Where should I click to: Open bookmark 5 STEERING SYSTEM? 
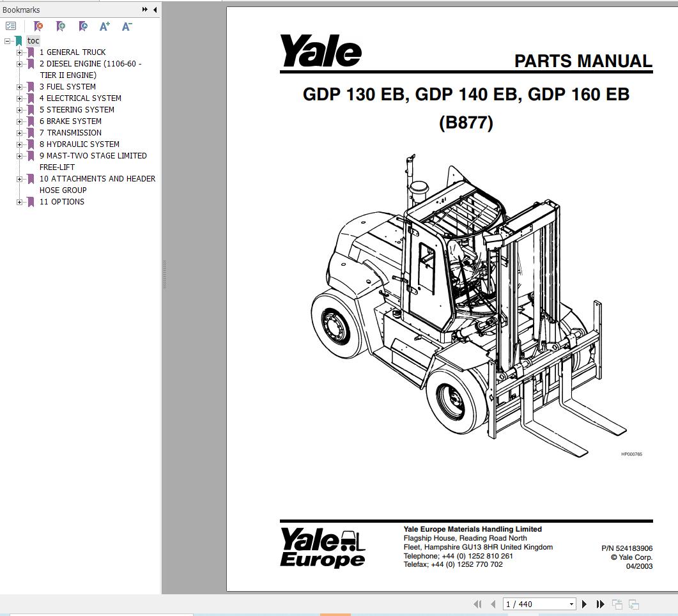tap(77, 110)
